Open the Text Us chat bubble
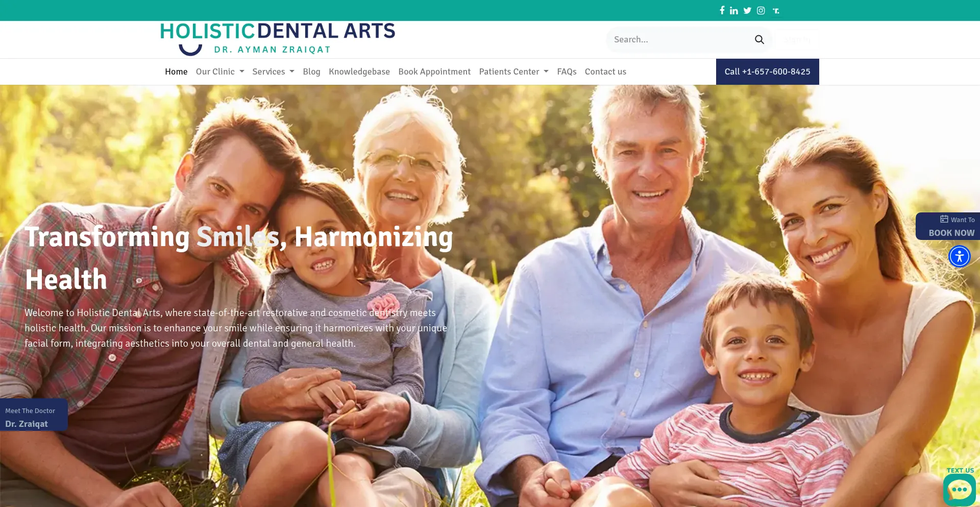The image size is (980, 507). point(960,489)
